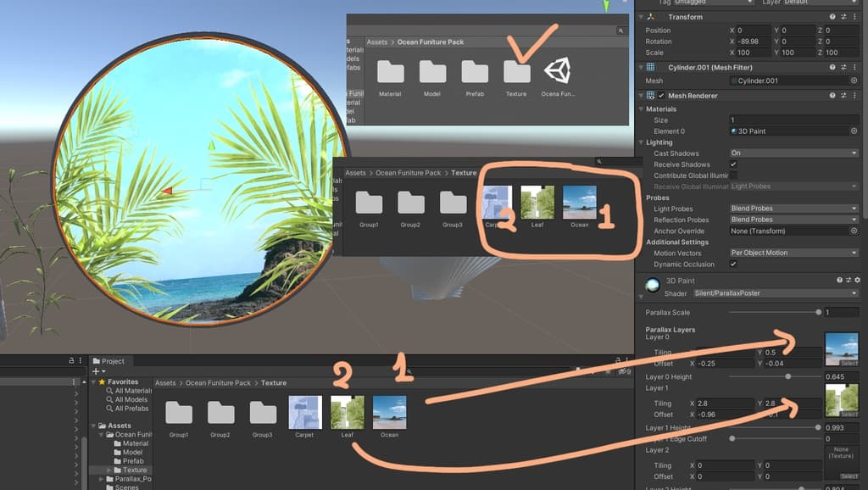
Task: Click the plus Create button in Project panel
Action: pos(97,371)
